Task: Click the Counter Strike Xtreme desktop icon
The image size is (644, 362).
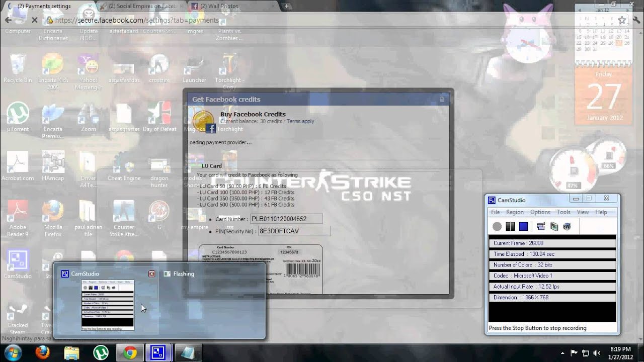Action: coord(124,219)
